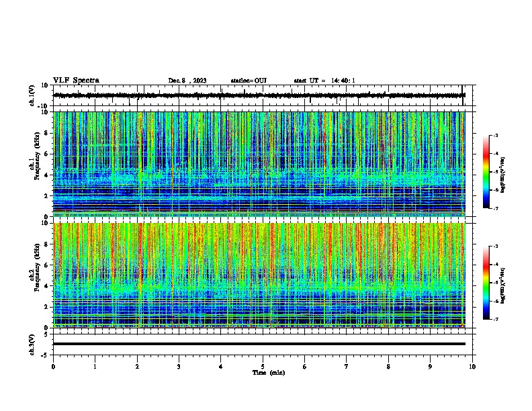This screenshot has width=532, height=411.
Task: Click the "8" tick on ch.1 frequency axis
Action: (x=47, y=133)
